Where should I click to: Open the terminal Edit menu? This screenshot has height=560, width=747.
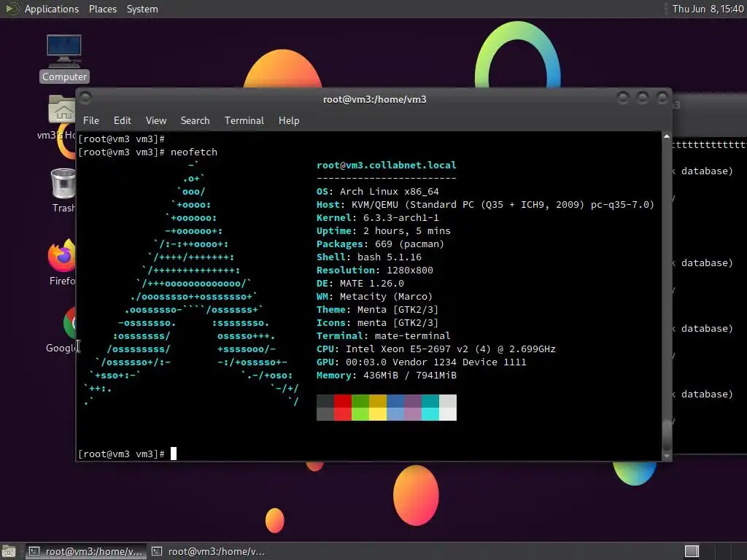coord(122,120)
